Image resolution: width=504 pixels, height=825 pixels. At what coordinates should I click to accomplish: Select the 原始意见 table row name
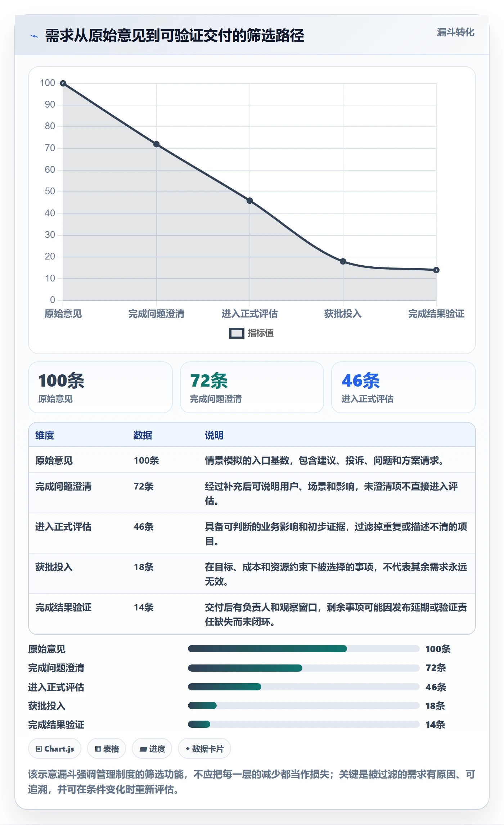54,460
